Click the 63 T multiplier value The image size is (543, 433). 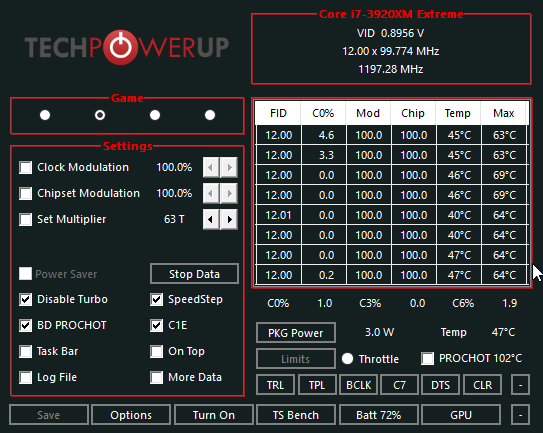[x=174, y=219]
